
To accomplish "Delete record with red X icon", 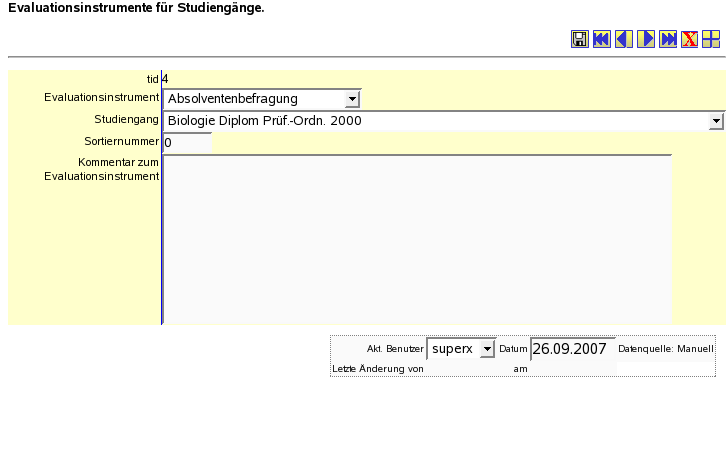I will [689, 39].
